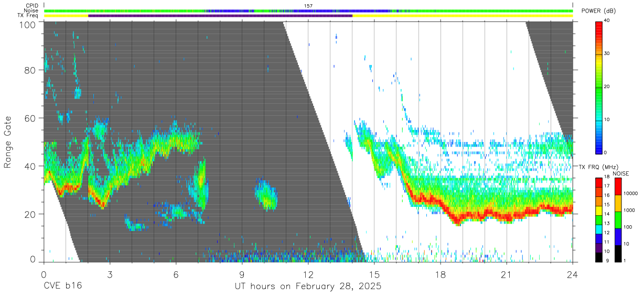Click the POWER (dB) legend title
Image resolution: width=644 pixels, height=297 pixels.
(598, 11)
